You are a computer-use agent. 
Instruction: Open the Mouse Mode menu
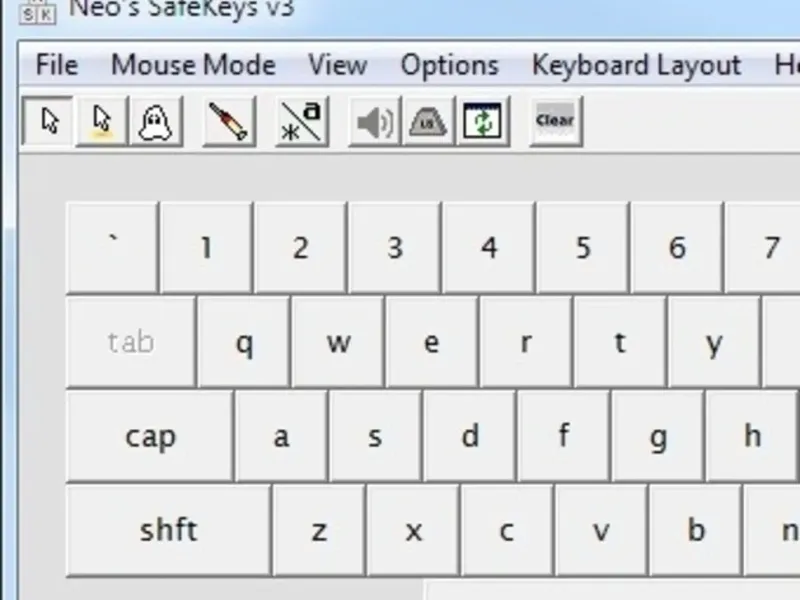[193, 66]
